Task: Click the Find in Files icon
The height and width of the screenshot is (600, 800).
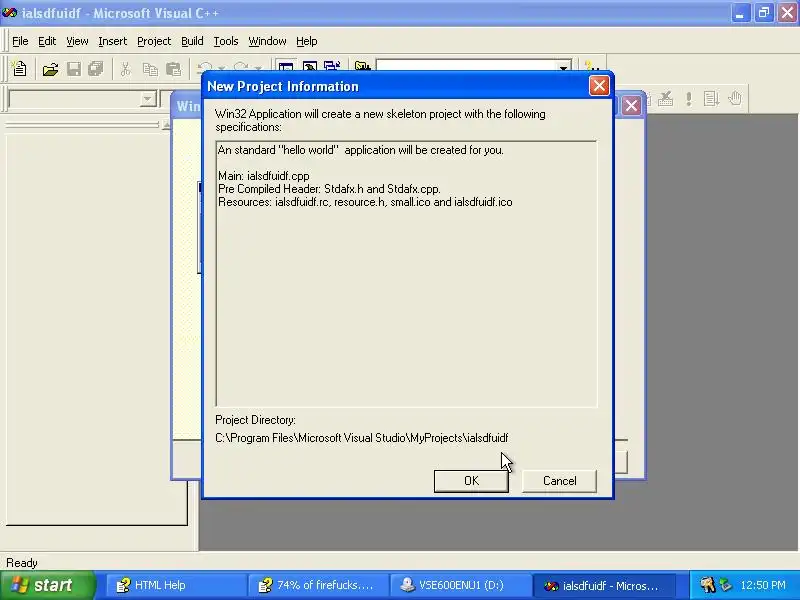Action: [x=362, y=66]
